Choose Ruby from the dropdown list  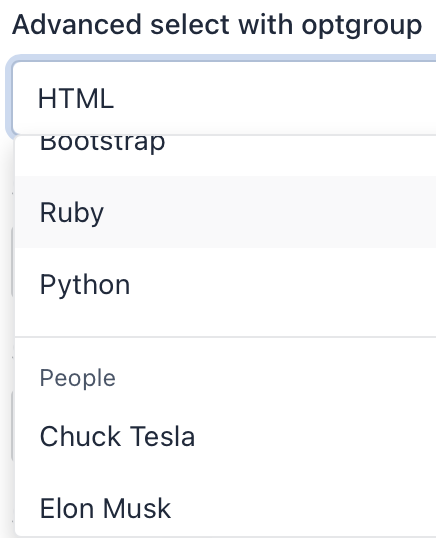tap(226, 212)
